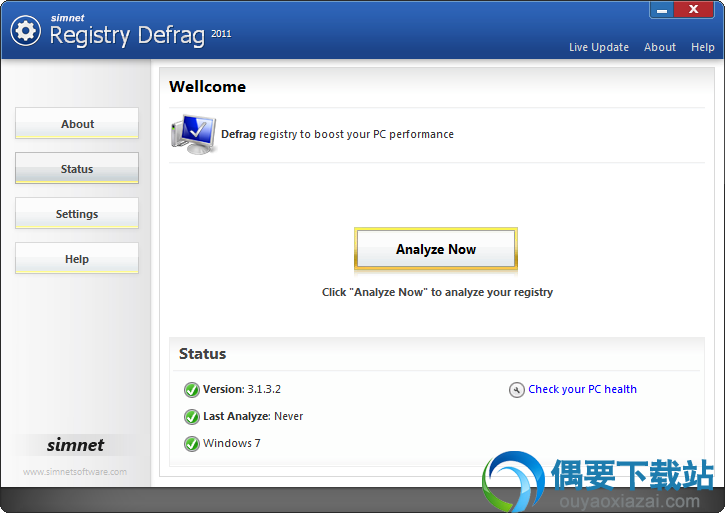Follow the Check your PC health link
The height and width of the screenshot is (513, 725).
582,389
